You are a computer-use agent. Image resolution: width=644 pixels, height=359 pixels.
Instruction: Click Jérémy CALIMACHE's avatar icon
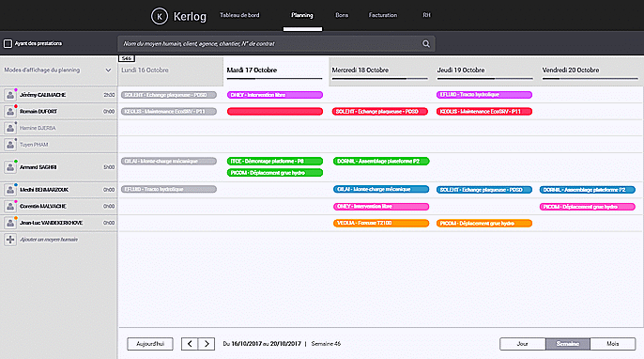(10, 95)
